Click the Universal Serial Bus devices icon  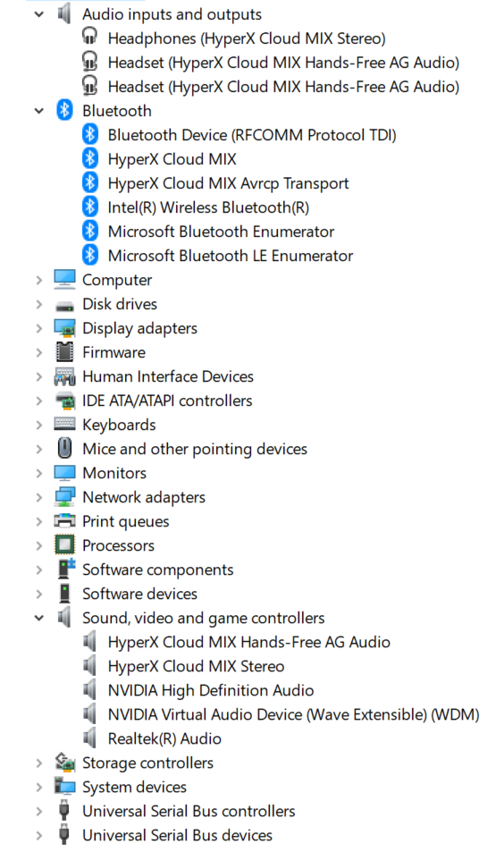[64, 835]
